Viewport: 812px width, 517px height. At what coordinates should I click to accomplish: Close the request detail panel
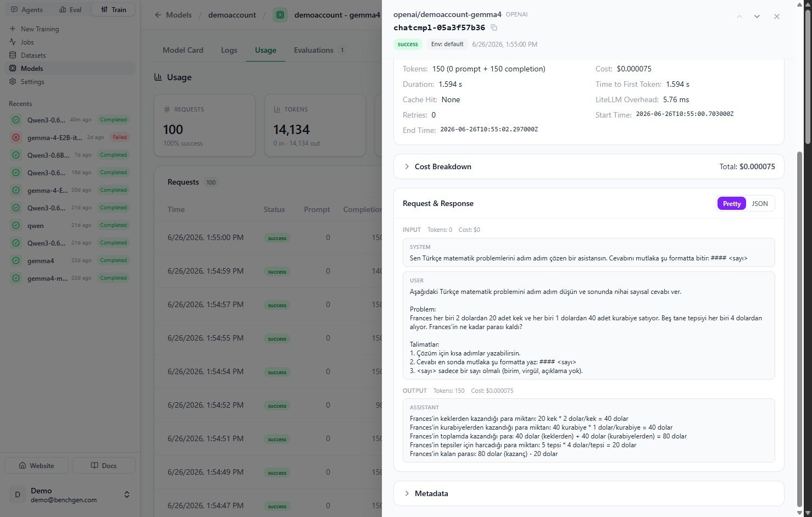[777, 16]
